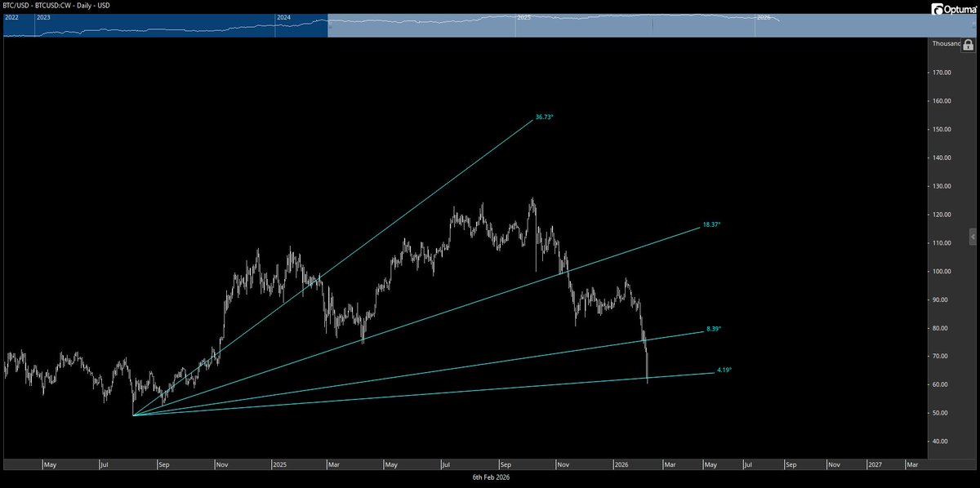Select the 36.73° angle line label
The height and width of the screenshot is (488, 980).
point(544,118)
